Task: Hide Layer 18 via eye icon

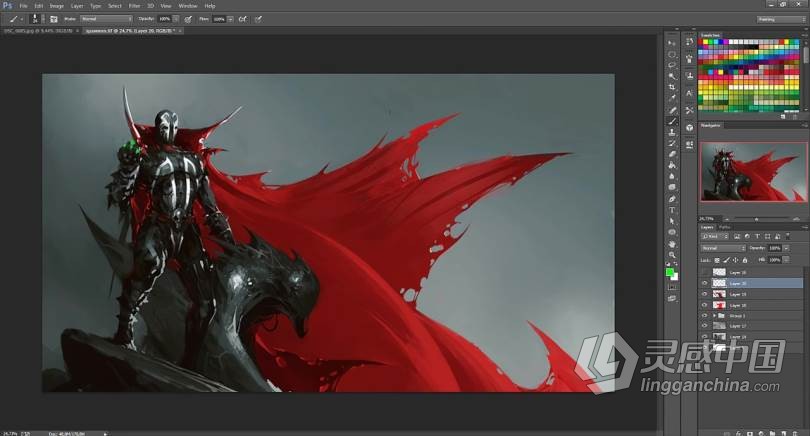Action: (705, 305)
